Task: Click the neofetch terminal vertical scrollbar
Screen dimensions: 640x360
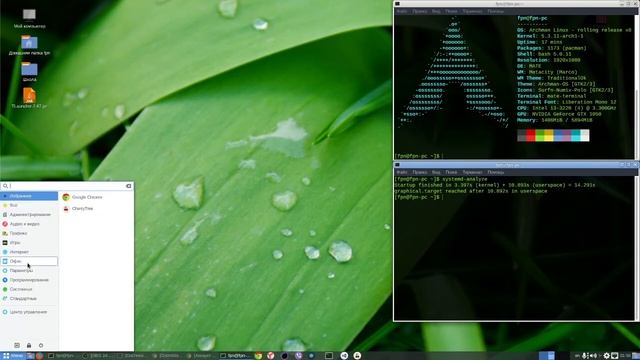Action: 636,87
